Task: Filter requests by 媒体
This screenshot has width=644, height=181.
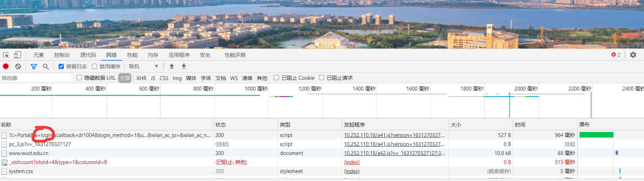Action: pos(191,78)
